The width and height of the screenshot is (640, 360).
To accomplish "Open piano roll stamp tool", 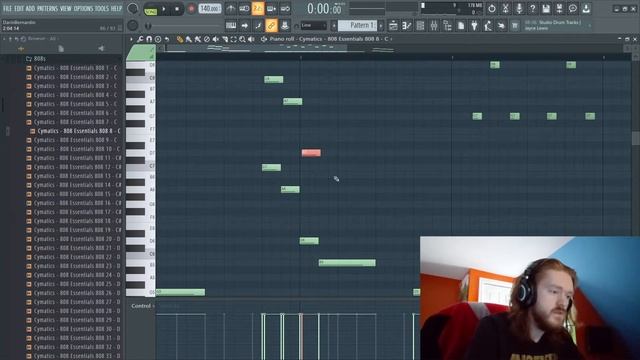I will coord(158,39).
